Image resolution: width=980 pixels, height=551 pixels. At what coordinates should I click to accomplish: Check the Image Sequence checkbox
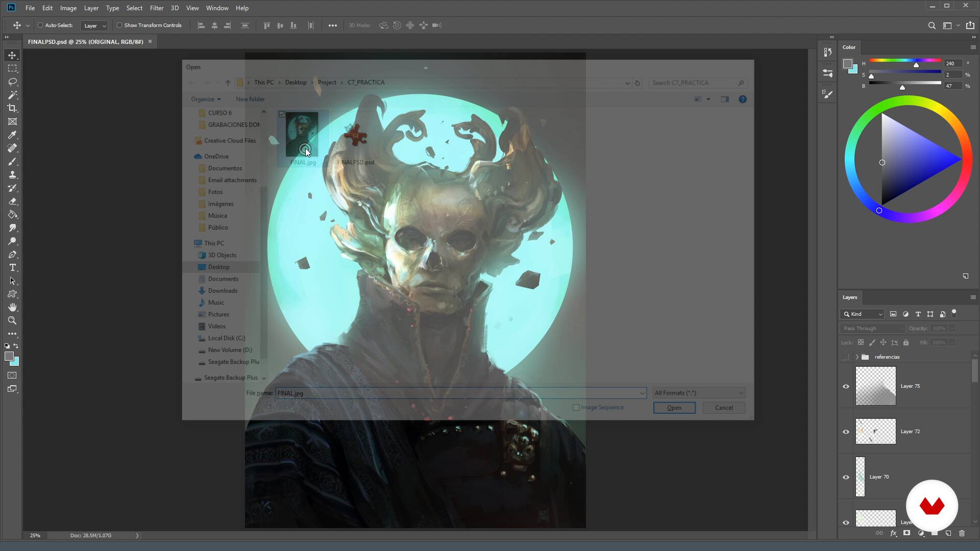pos(576,408)
